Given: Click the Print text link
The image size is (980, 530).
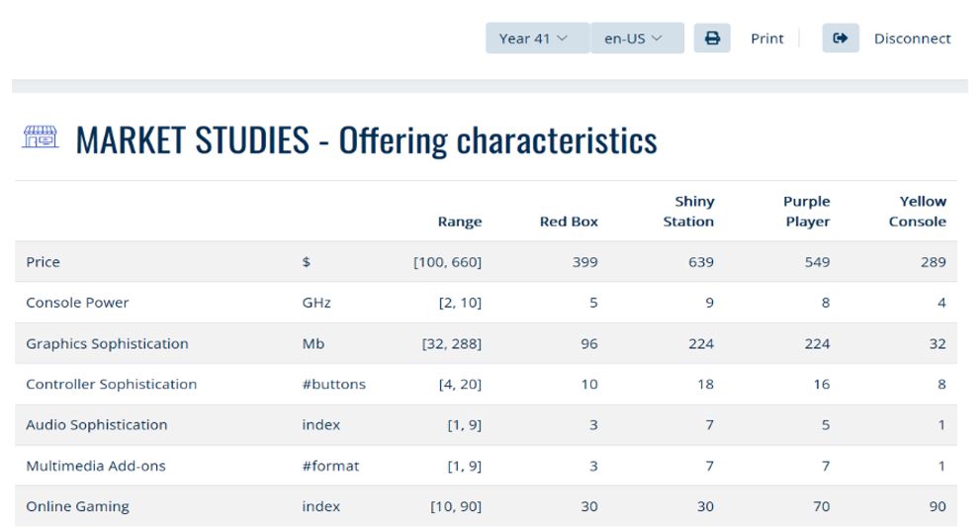Looking at the screenshot, I should 766,39.
